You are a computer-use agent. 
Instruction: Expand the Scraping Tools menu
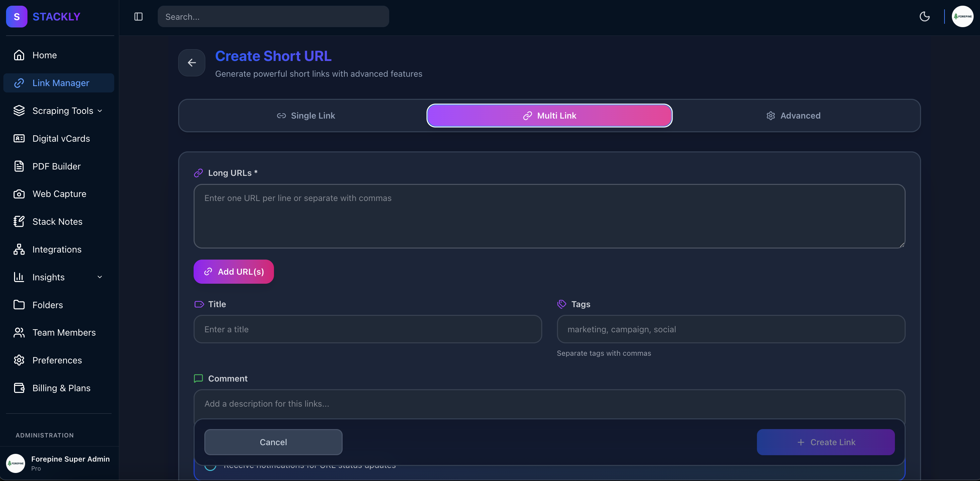tap(62, 111)
